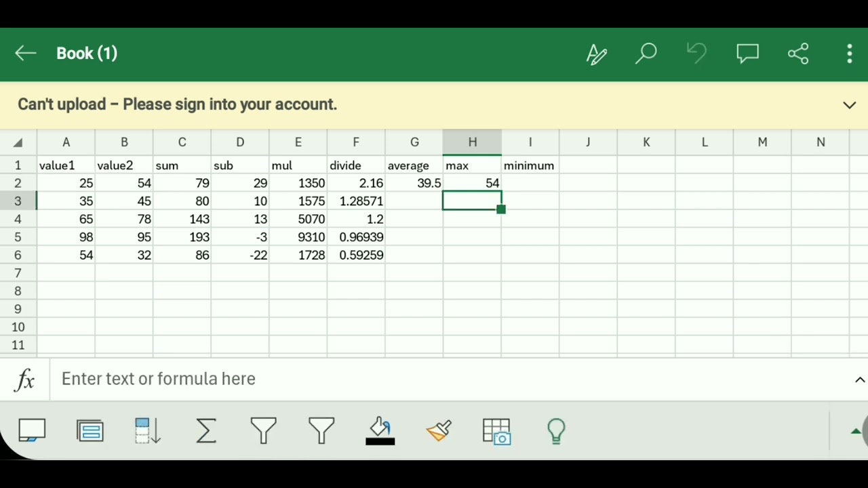Open the text editing pen icon

coord(597,54)
